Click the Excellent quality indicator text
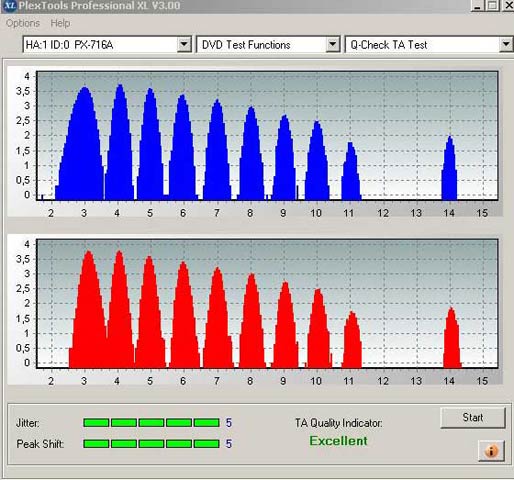 click(x=338, y=441)
